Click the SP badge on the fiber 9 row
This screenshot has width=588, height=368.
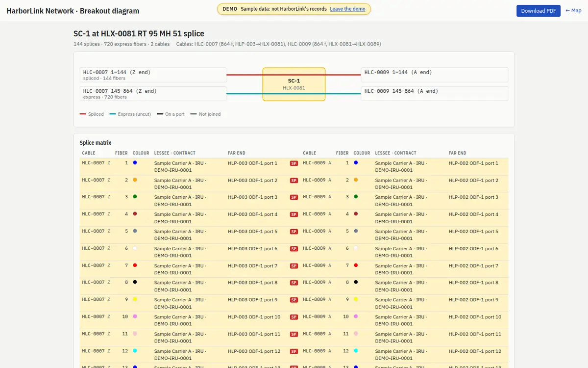click(x=294, y=300)
